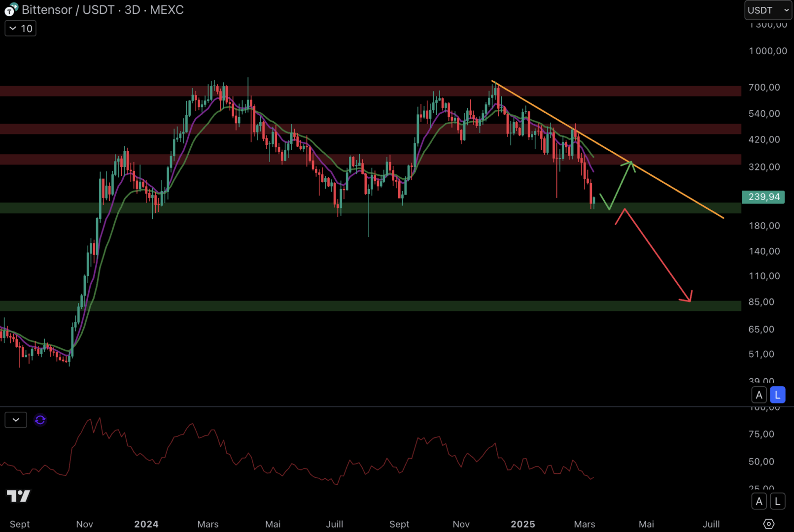Toggle log scale on the RSI pane

click(x=778, y=501)
